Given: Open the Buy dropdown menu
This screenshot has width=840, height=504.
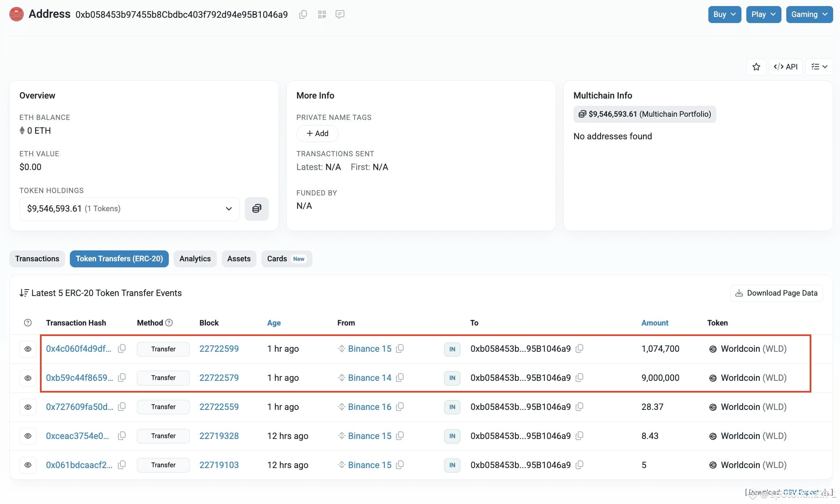Looking at the screenshot, I should 724,15.
